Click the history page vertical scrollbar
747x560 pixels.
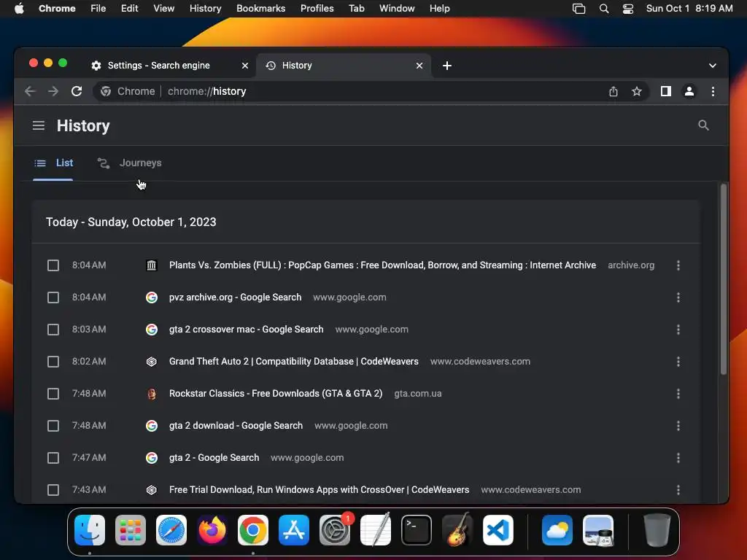point(723,280)
